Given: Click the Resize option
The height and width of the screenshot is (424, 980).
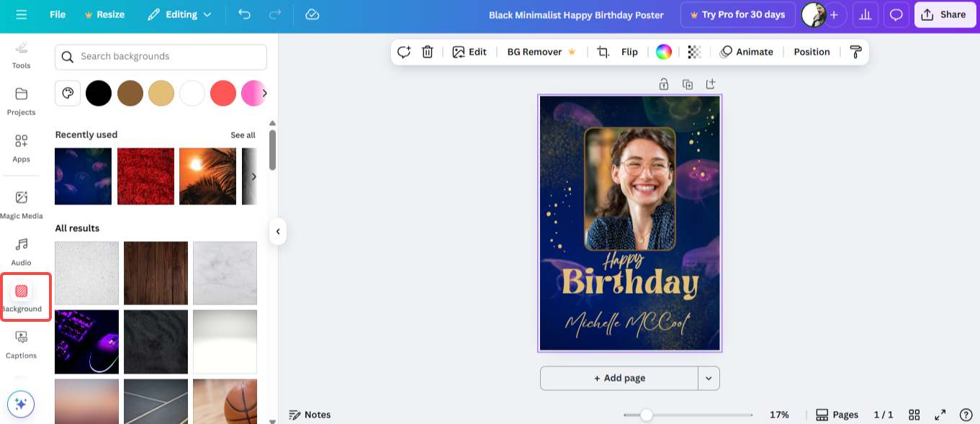Looking at the screenshot, I should coord(104,14).
